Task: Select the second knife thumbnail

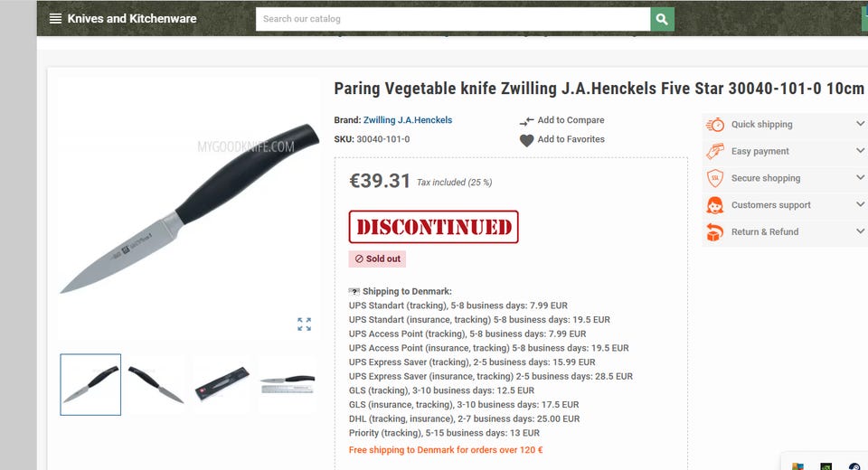Action: (x=156, y=385)
